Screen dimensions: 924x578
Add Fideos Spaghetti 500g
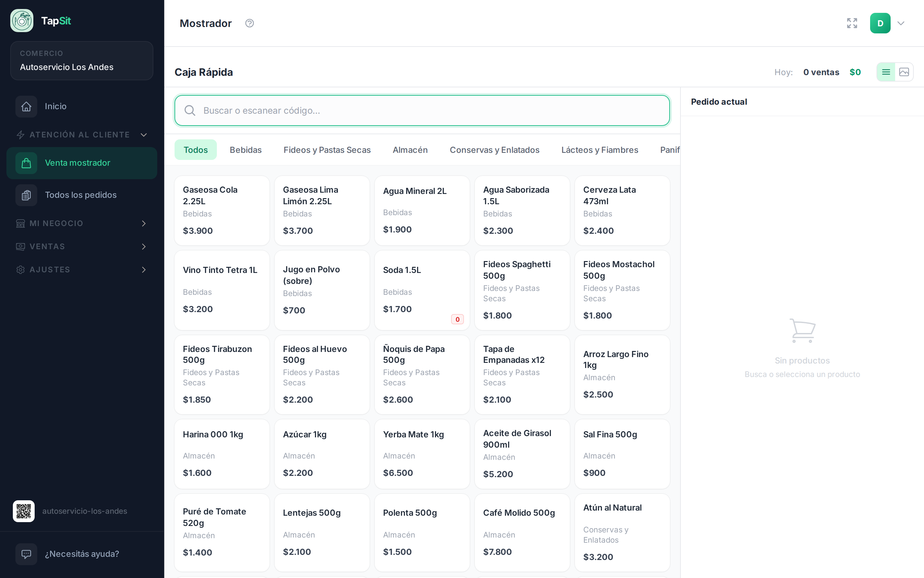point(522,290)
